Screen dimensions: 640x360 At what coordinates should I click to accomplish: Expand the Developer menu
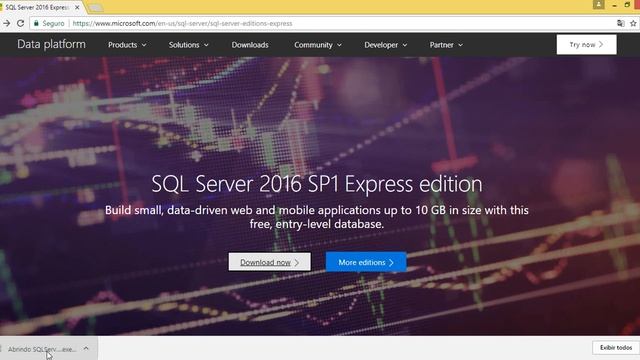[x=385, y=45]
